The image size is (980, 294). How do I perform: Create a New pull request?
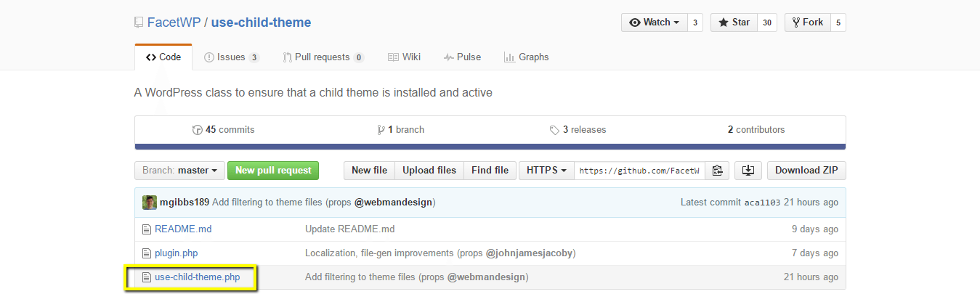coord(273,171)
